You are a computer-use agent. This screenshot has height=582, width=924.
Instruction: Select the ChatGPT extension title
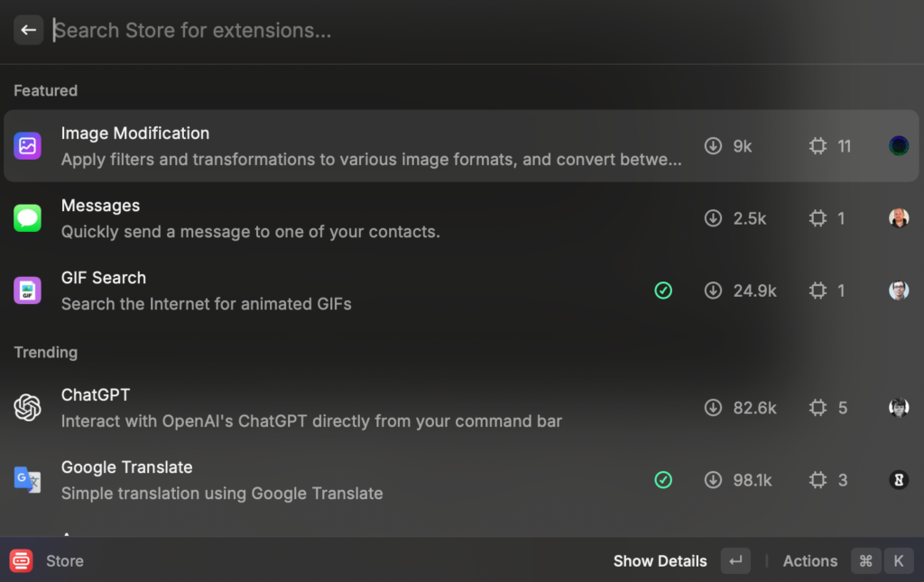click(x=96, y=394)
